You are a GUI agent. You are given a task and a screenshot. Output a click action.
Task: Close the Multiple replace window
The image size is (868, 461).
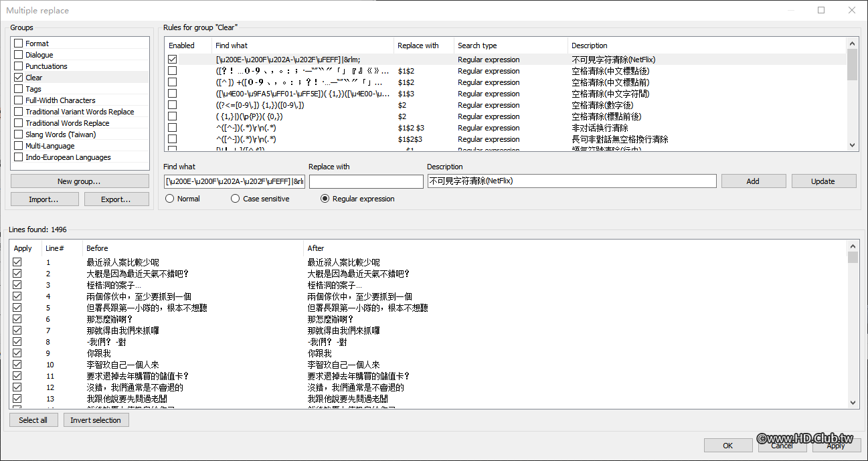852,10
